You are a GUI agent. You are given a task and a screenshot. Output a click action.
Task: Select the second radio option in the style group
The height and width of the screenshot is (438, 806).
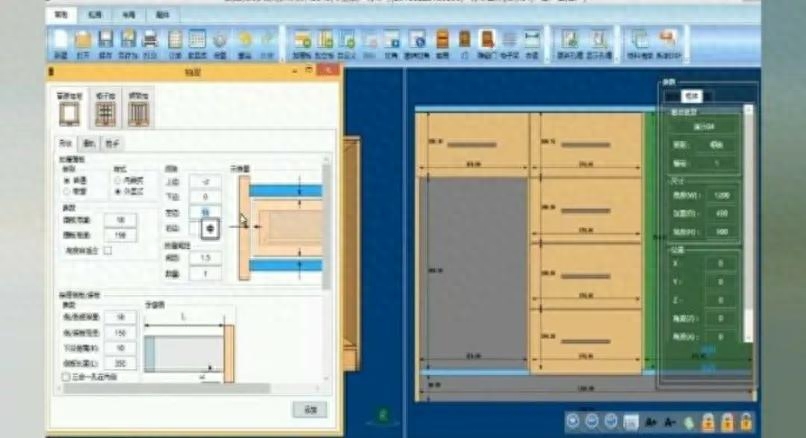[x=119, y=189]
